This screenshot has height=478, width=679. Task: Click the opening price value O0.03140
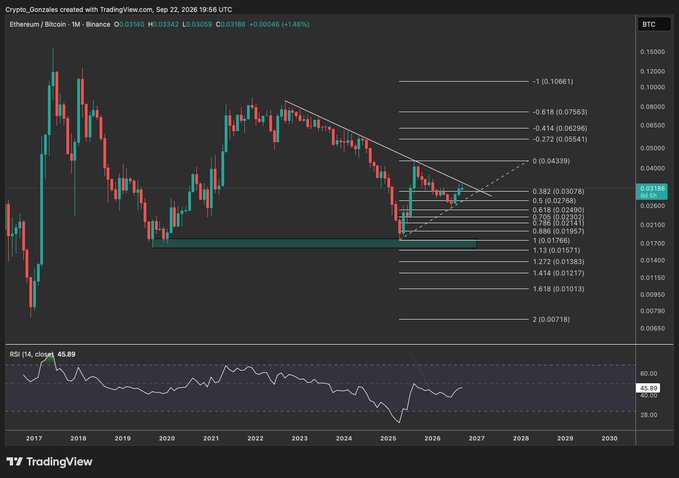click(129, 24)
